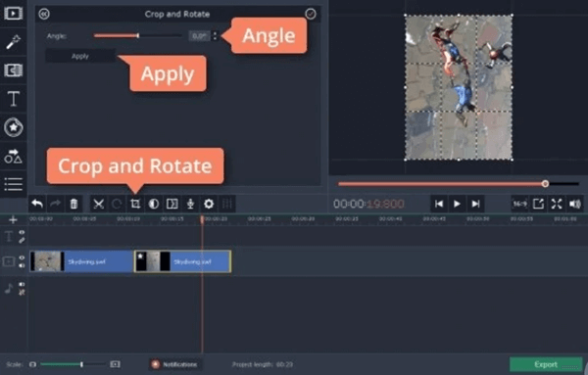The width and height of the screenshot is (588, 375).
Task: Zoom in timeline with large scale icon
Action: click(x=115, y=364)
